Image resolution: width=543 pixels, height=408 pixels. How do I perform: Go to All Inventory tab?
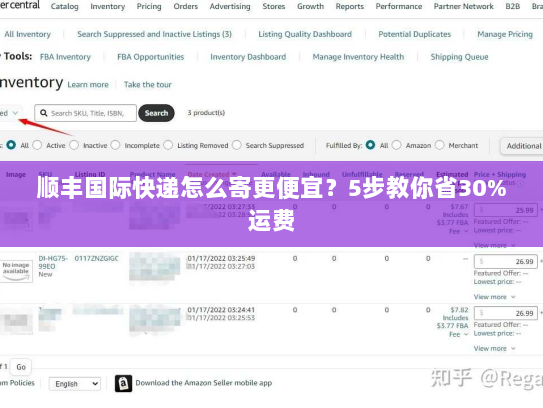click(x=28, y=34)
